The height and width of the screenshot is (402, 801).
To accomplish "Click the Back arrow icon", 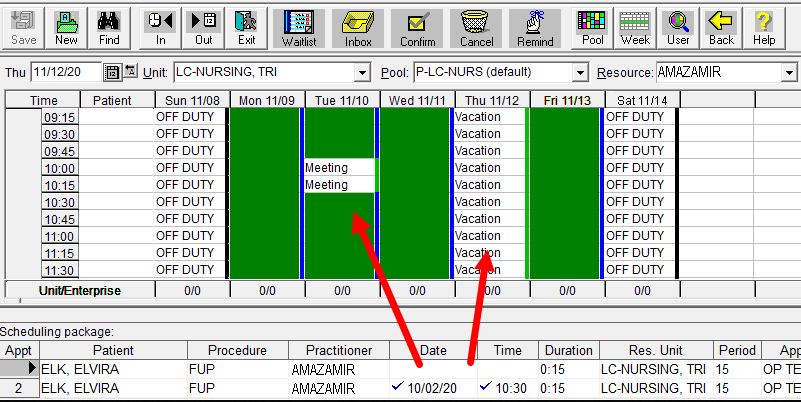I will 721,28.
